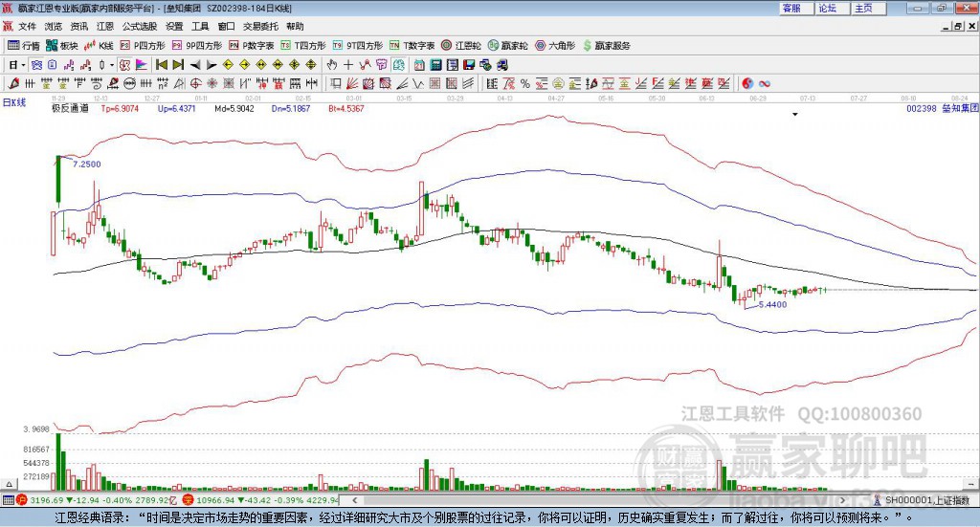The image size is (980, 527).
Task: Open the calculator icon in toolbar
Action: tap(435, 65)
